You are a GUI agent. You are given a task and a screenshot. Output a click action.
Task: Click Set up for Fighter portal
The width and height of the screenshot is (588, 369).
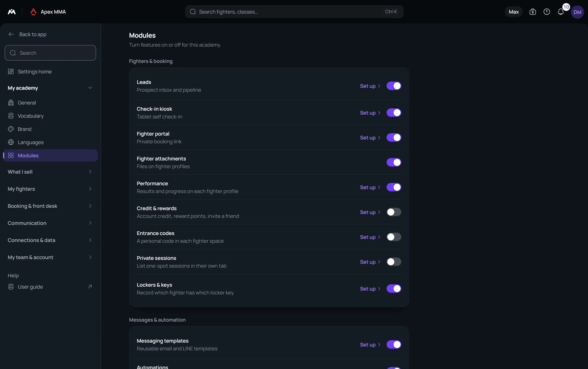pos(370,138)
